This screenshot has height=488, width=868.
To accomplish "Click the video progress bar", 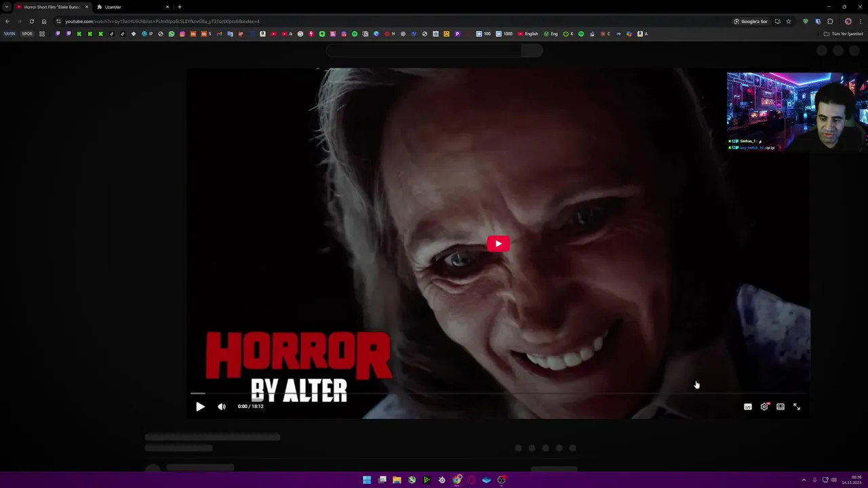I will coord(498,393).
